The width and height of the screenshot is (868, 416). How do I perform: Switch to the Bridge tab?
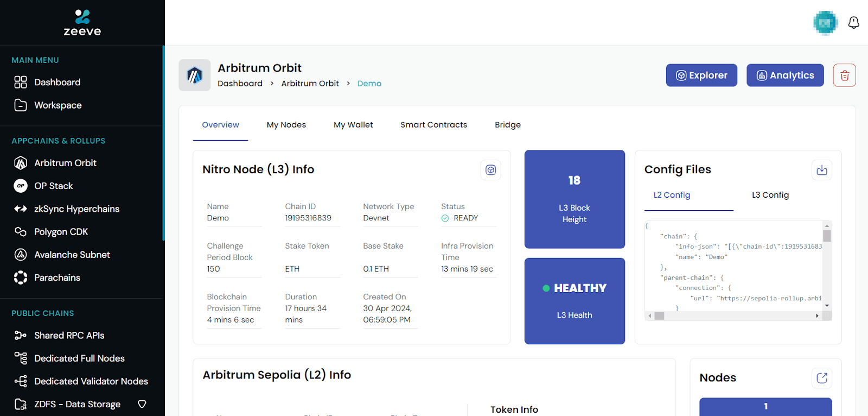click(508, 125)
